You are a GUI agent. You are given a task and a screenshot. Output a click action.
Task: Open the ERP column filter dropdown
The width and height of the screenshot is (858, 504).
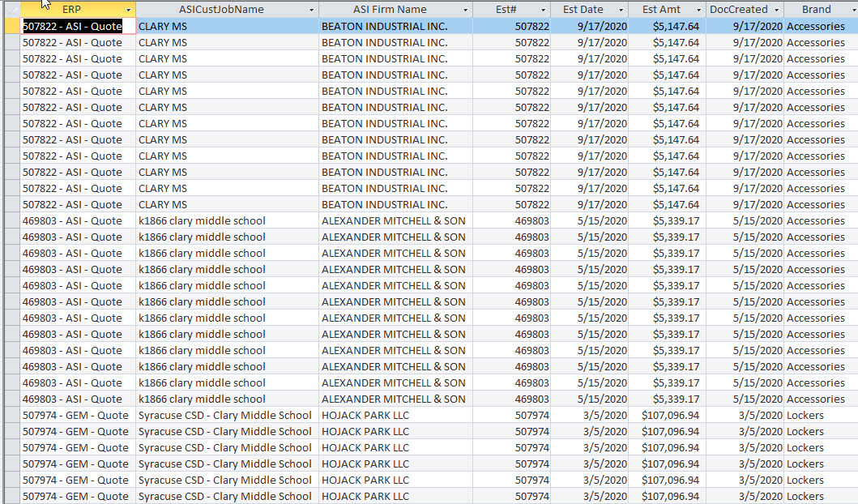click(128, 10)
